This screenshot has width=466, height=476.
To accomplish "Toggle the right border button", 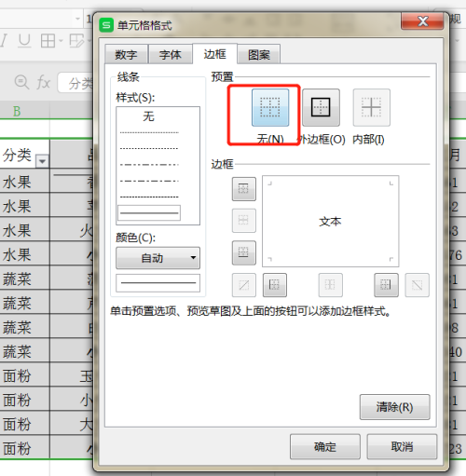I will pyautogui.click(x=386, y=285).
